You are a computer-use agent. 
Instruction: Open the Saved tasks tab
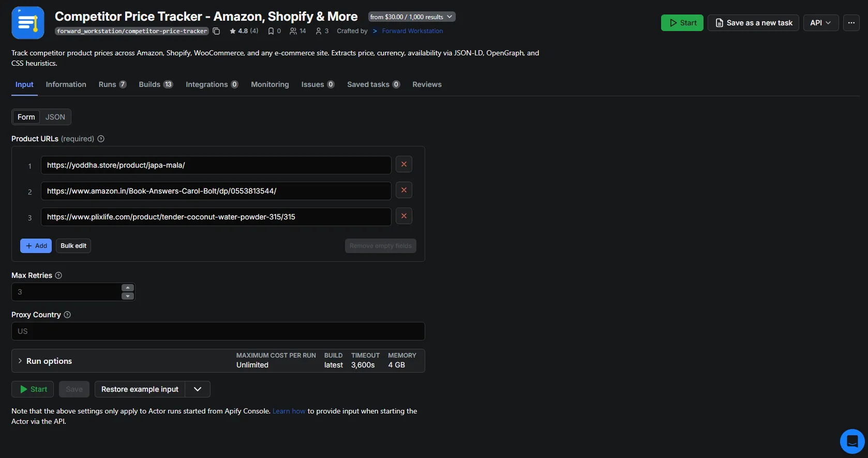[373, 84]
